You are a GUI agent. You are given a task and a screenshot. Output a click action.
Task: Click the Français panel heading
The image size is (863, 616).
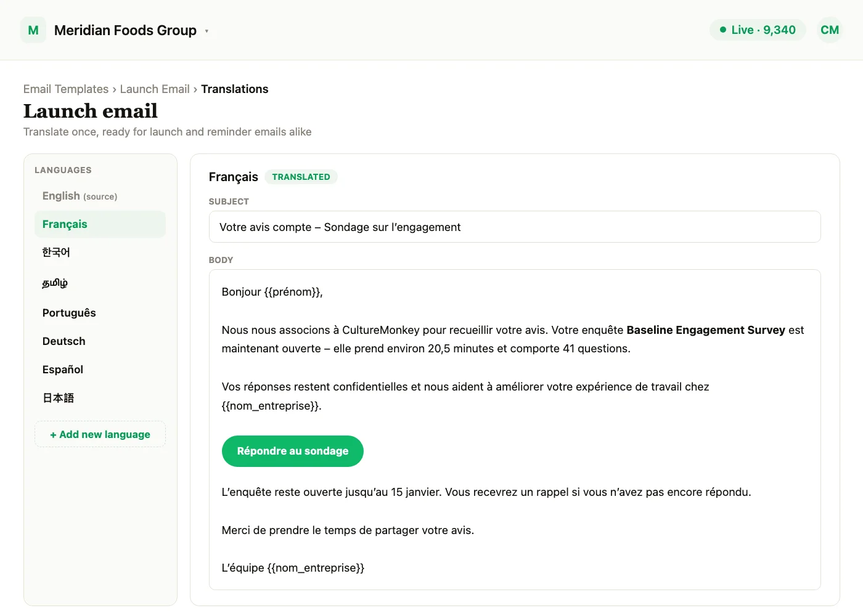pos(234,177)
